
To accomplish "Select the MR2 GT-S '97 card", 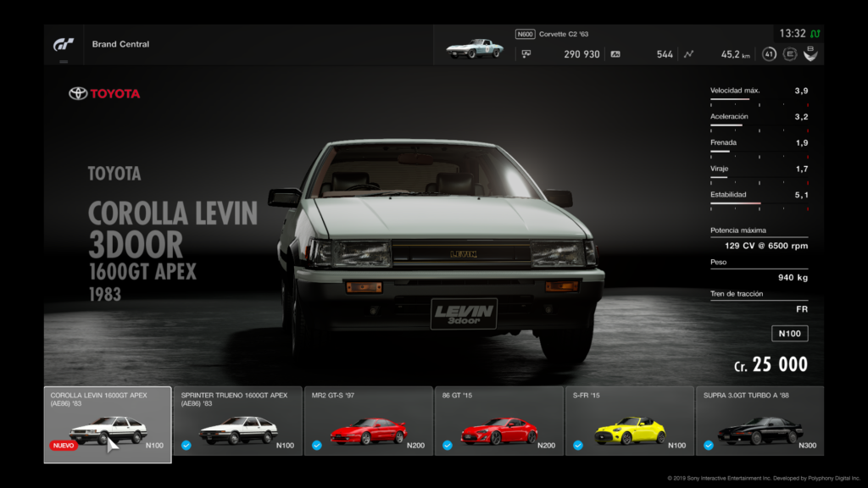I will 369,421.
